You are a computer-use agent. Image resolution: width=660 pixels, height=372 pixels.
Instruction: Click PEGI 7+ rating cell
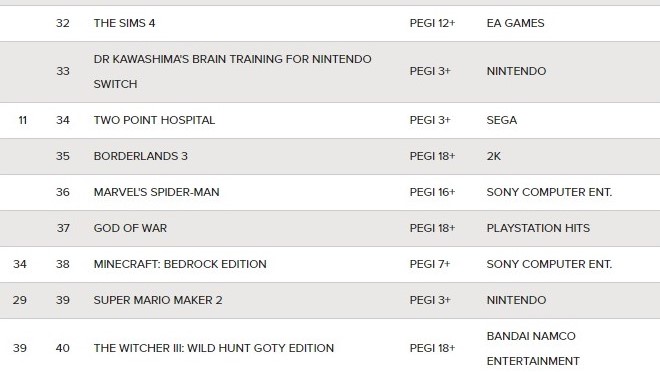(430, 264)
